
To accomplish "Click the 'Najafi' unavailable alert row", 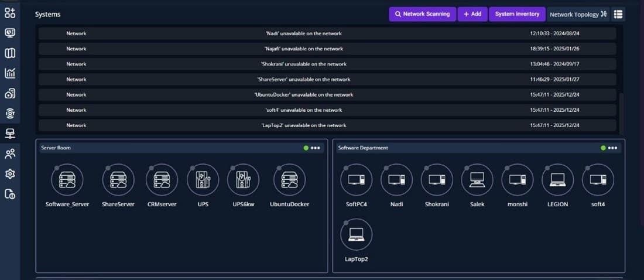I will tap(327, 49).
